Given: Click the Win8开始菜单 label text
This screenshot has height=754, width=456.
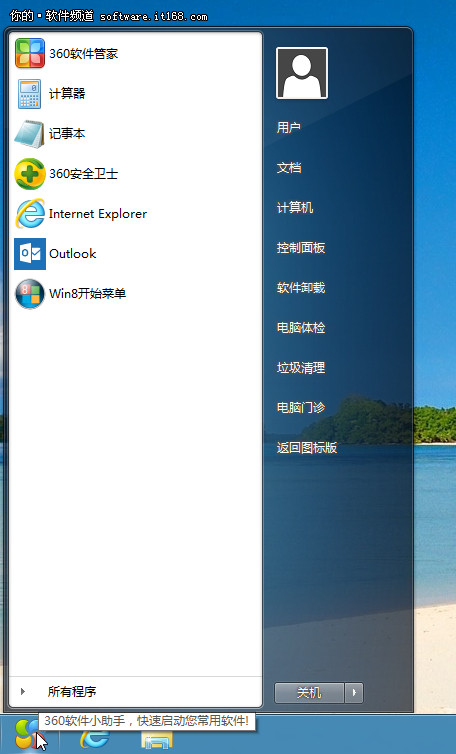Looking at the screenshot, I should click(x=88, y=293).
